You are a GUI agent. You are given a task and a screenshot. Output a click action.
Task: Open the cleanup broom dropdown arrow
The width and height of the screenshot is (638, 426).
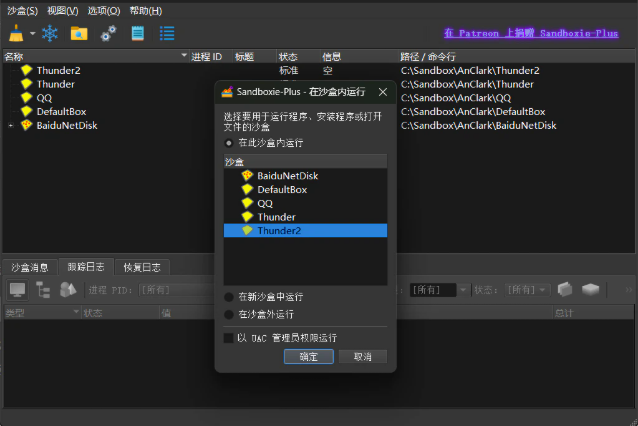point(33,33)
